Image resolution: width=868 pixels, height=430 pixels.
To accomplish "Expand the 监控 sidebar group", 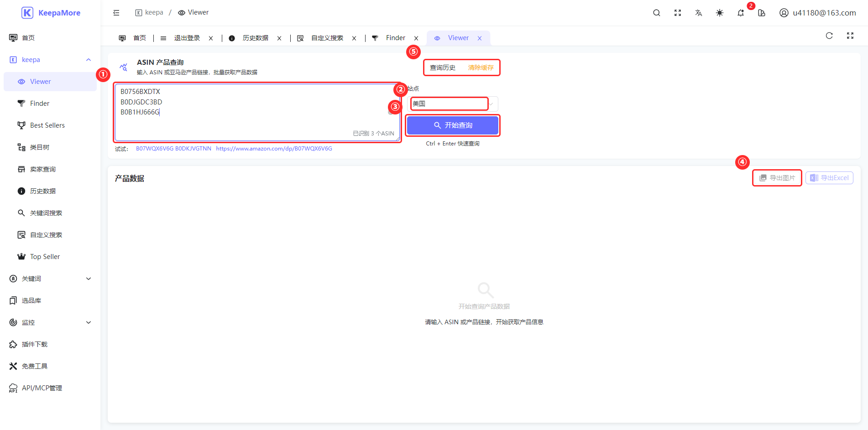I will 50,322.
